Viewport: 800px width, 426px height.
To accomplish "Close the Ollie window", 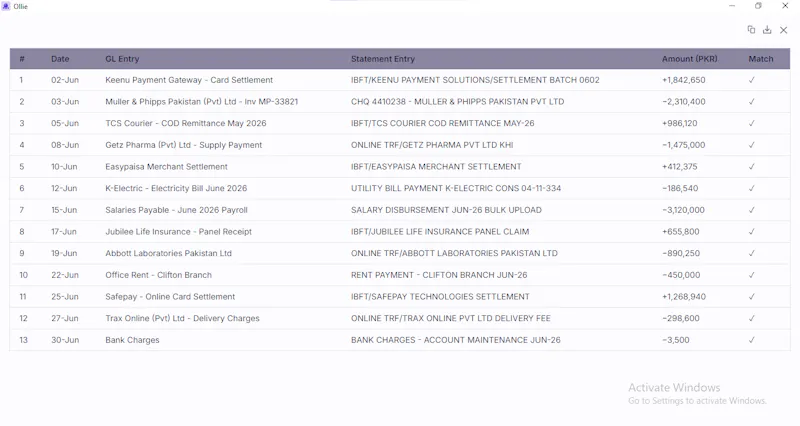I will tap(785, 6).
